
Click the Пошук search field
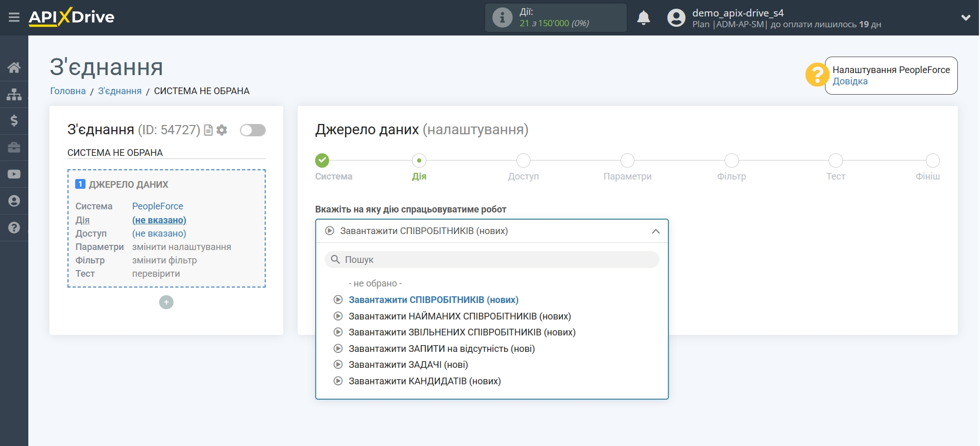tap(492, 259)
